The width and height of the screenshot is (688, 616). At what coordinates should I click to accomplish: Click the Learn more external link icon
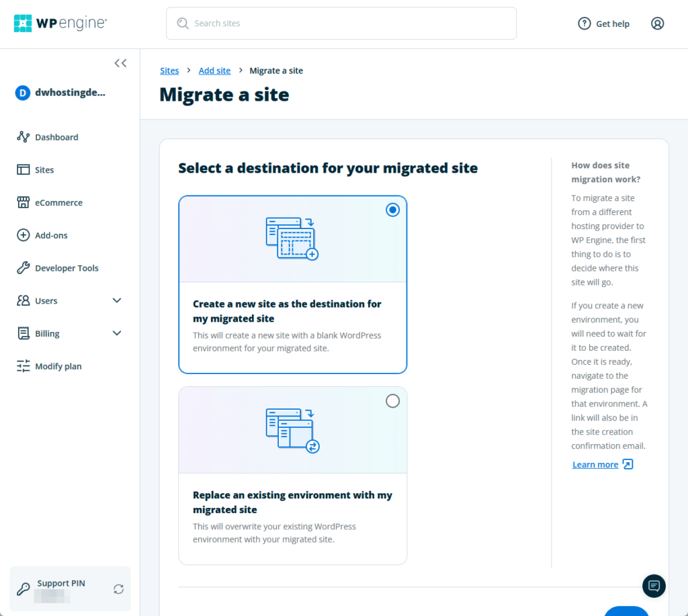click(x=628, y=464)
